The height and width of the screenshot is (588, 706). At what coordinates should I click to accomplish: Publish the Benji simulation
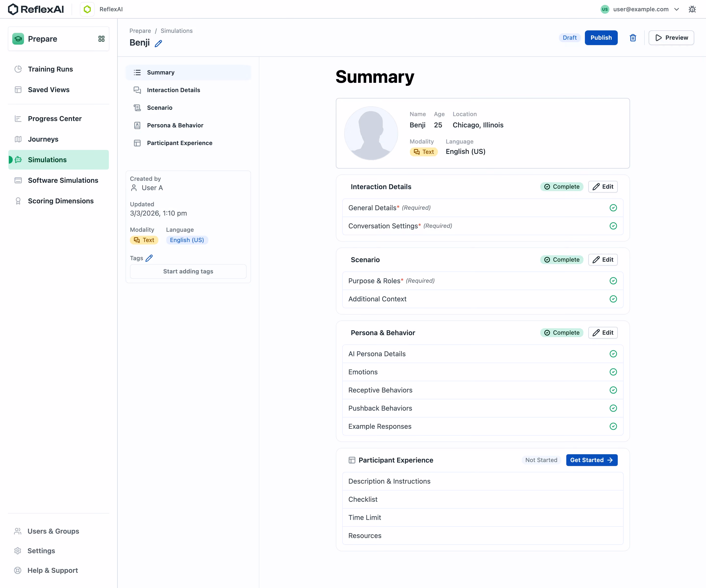601,38
